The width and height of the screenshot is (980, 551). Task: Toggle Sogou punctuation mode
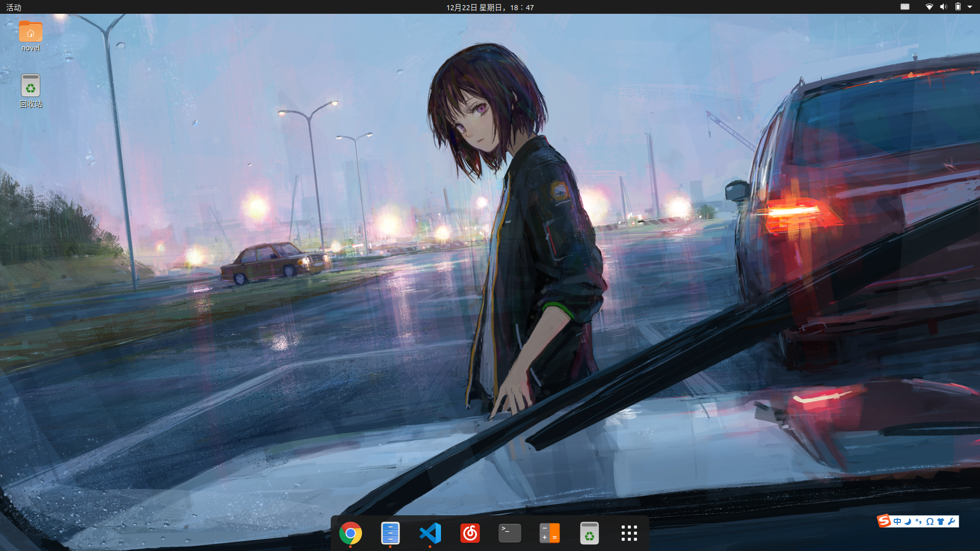(x=918, y=521)
